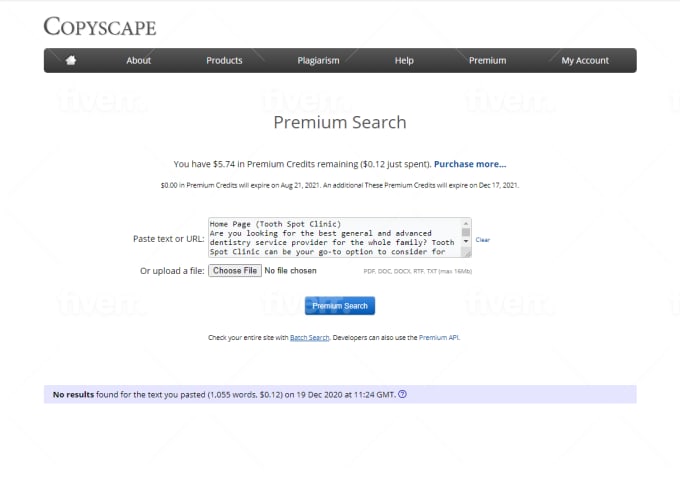Open My Account in navigation bar

click(585, 60)
